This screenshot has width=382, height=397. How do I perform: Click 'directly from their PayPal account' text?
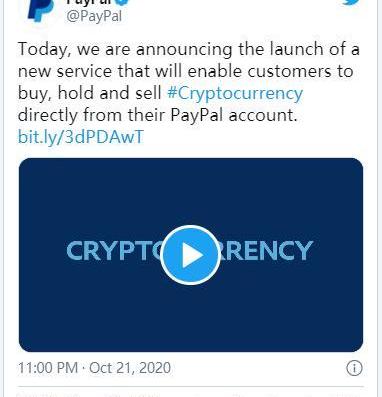click(157, 115)
